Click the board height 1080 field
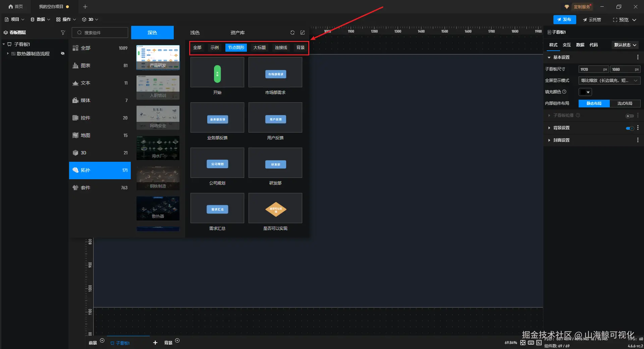 pos(625,69)
